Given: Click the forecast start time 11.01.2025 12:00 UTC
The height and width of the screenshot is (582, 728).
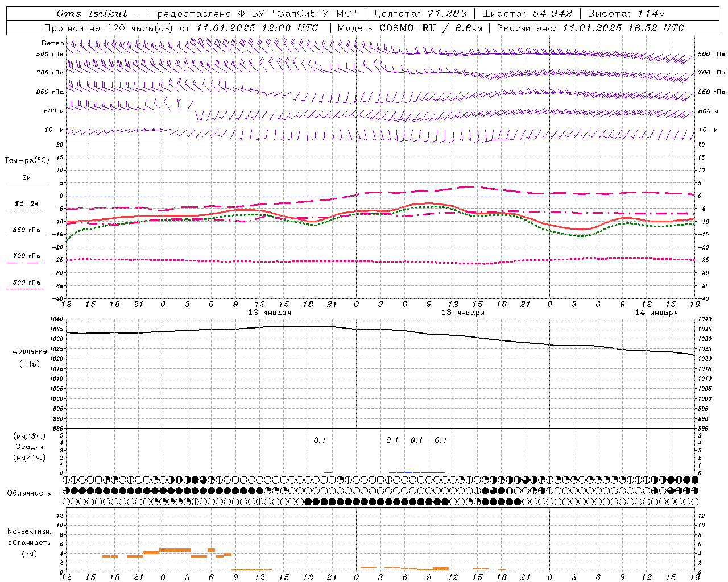Looking at the screenshot, I should tap(257, 28).
